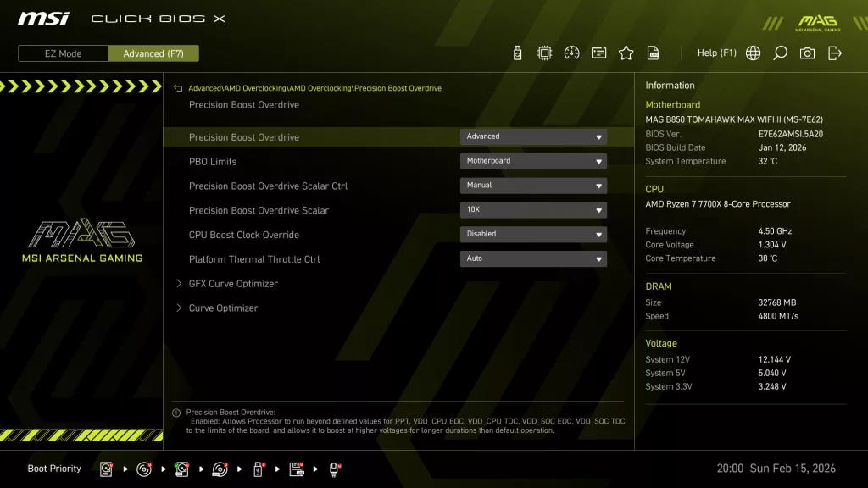Set Precision Boost Overdrive Scalar to 10X
Screen dimensions: 868x488
click(x=532, y=209)
